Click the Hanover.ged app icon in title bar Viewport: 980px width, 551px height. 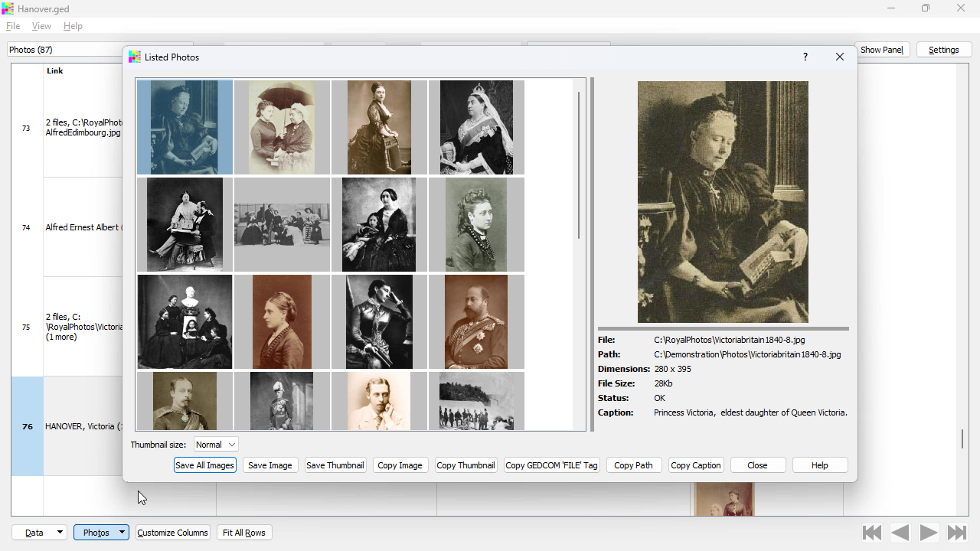click(x=8, y=8)
